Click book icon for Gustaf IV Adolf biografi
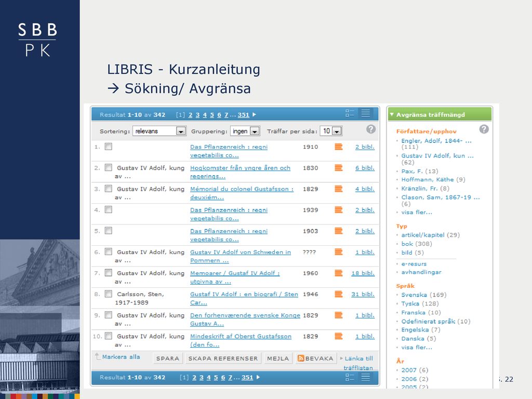532x399 pixels. pos(339,294)
